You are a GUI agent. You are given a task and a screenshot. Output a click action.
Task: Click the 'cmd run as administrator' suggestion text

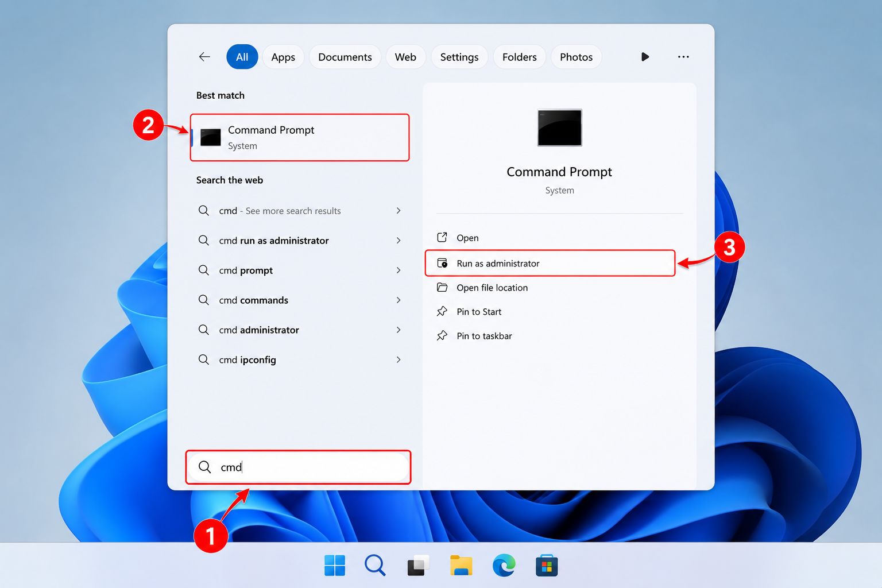click(274, 241)
